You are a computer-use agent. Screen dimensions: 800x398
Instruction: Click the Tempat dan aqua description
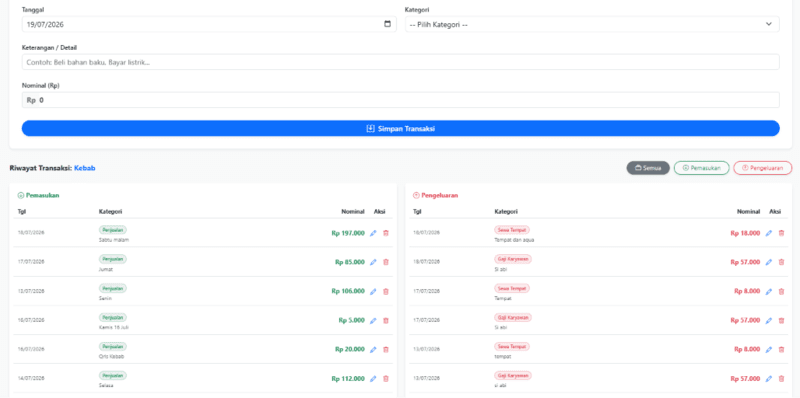coord(514,240)
